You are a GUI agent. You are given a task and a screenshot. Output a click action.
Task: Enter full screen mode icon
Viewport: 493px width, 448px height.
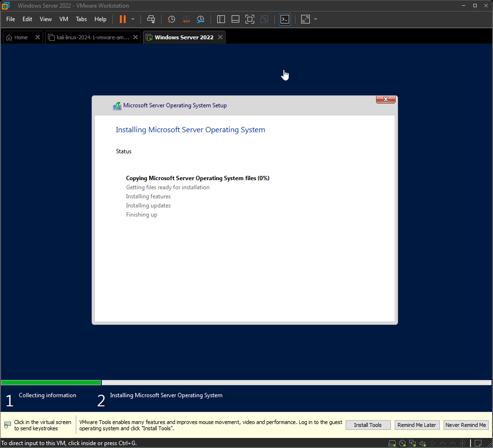point(250,19)
